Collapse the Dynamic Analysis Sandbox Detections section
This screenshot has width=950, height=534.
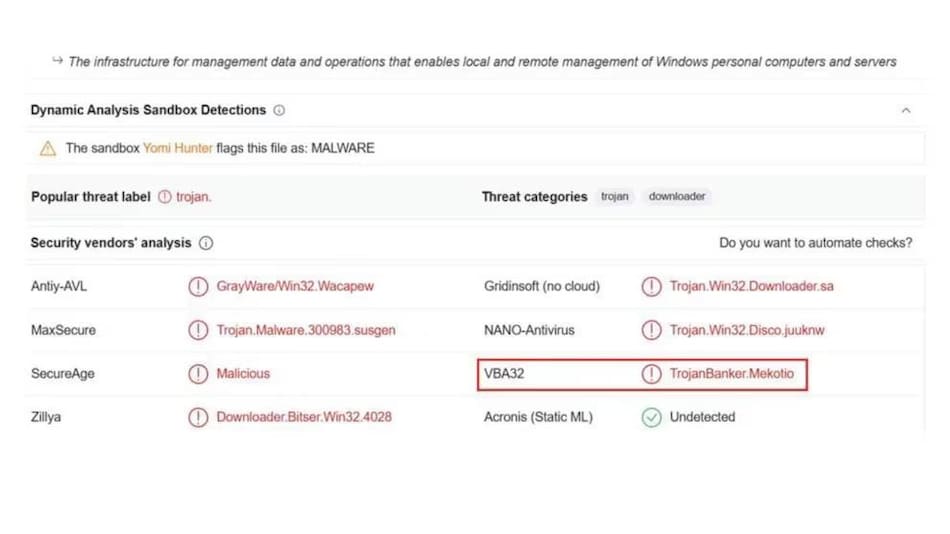(x=905, y=110)
